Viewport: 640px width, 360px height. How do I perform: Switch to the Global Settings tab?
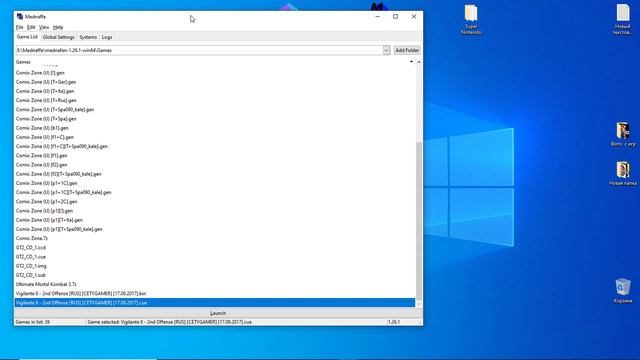(x=58, y=37)
